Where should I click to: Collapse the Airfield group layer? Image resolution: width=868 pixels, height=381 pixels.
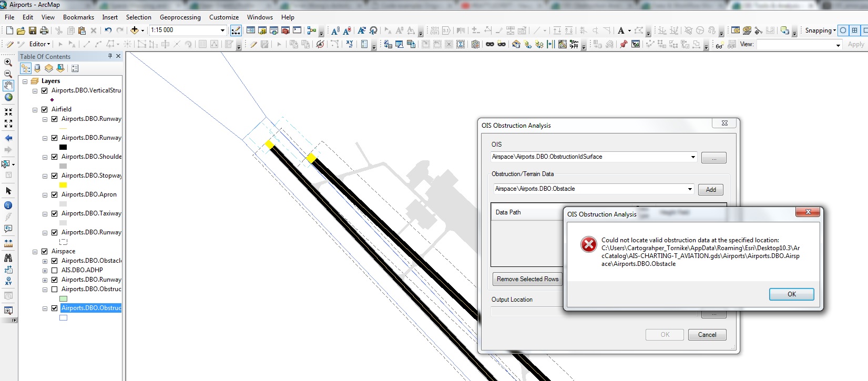pyautogui.click(x=35, y=109)
